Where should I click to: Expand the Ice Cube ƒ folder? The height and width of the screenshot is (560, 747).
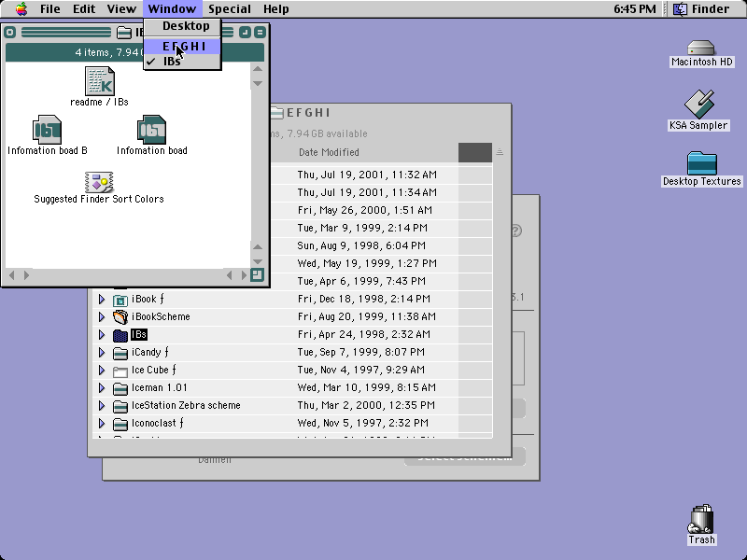pyautogui.click(x=102, y=370)
